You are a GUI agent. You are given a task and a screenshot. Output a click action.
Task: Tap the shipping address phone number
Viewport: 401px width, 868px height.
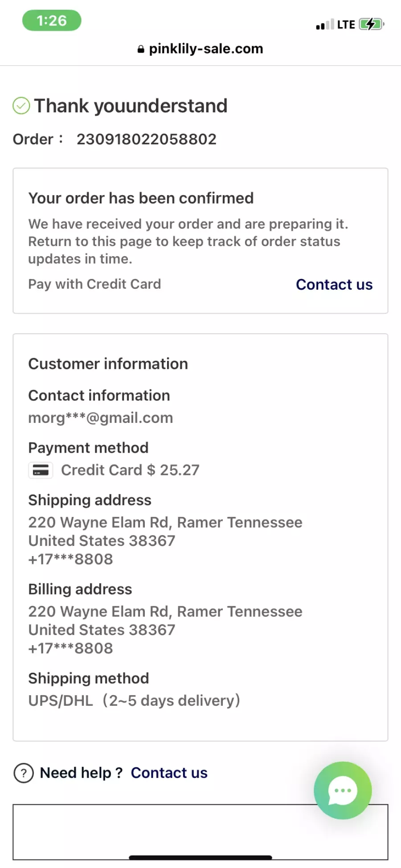(x=71, y=559)
